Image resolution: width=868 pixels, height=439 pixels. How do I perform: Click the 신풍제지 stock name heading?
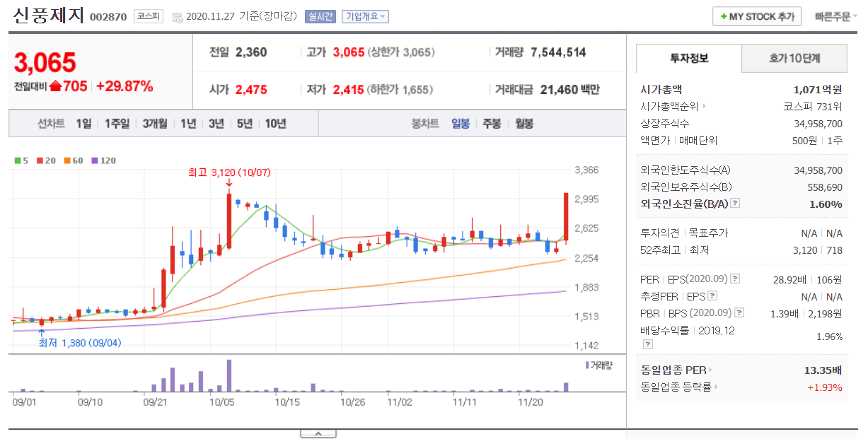[x=48, y=16]
